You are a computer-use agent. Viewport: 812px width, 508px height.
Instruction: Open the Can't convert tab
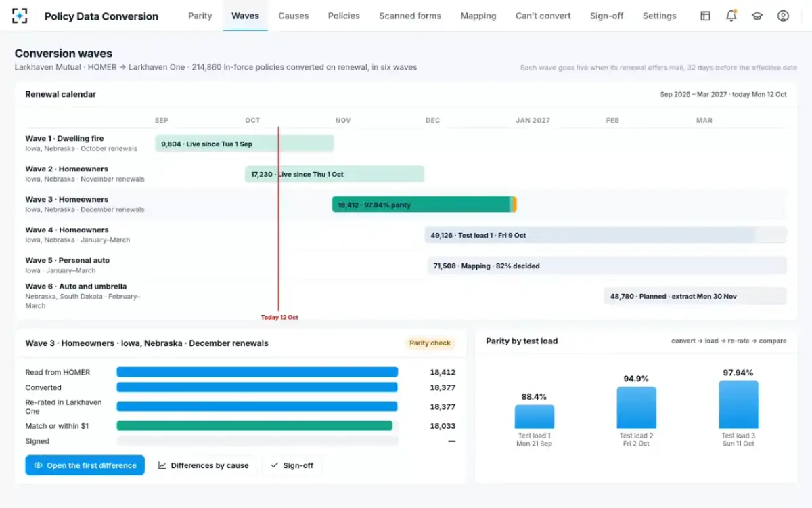pos(543,16)
